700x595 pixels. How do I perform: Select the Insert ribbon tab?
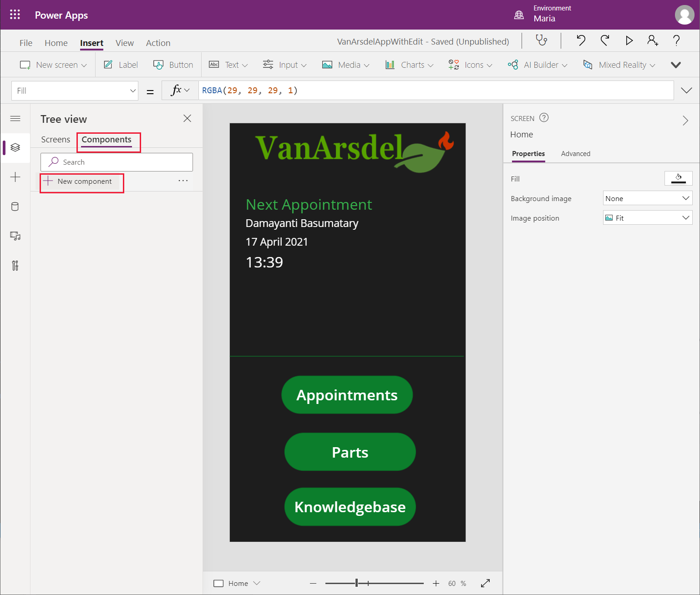coord(91,43)
